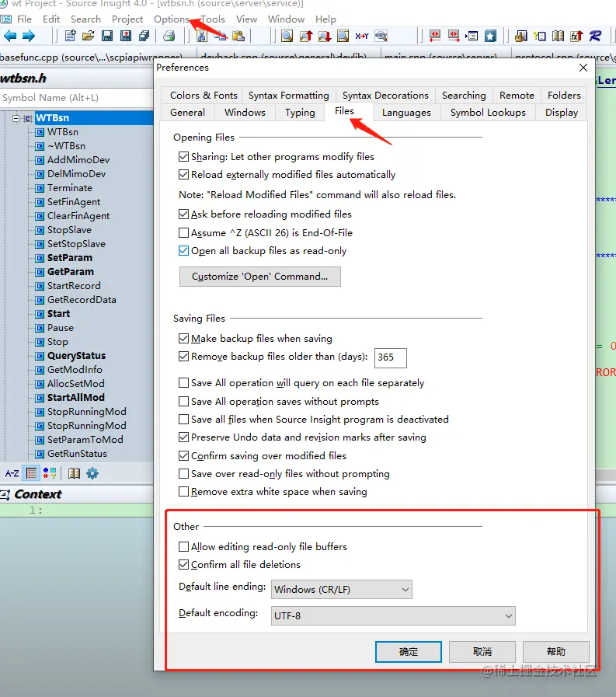Open the Options menu
The image size is (616, 697).
click(x=172, y=19)
